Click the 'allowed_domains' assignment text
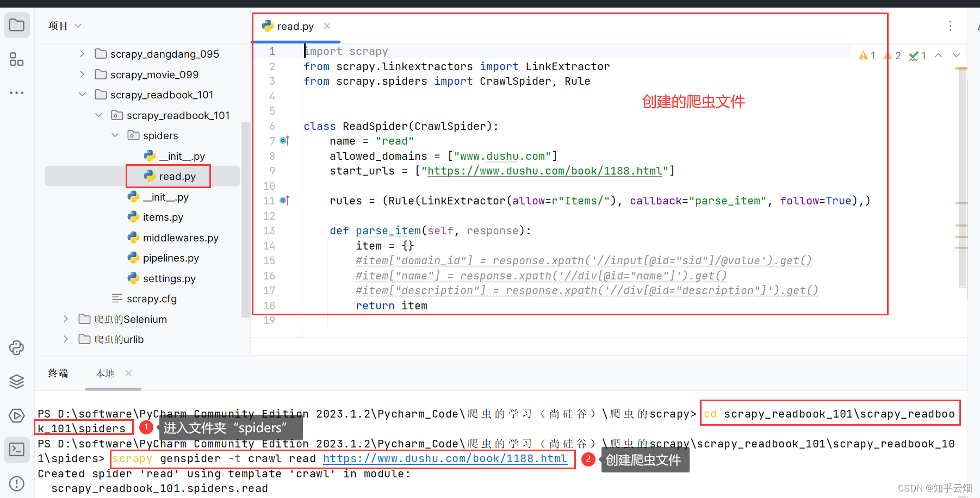 pos(444,156)
